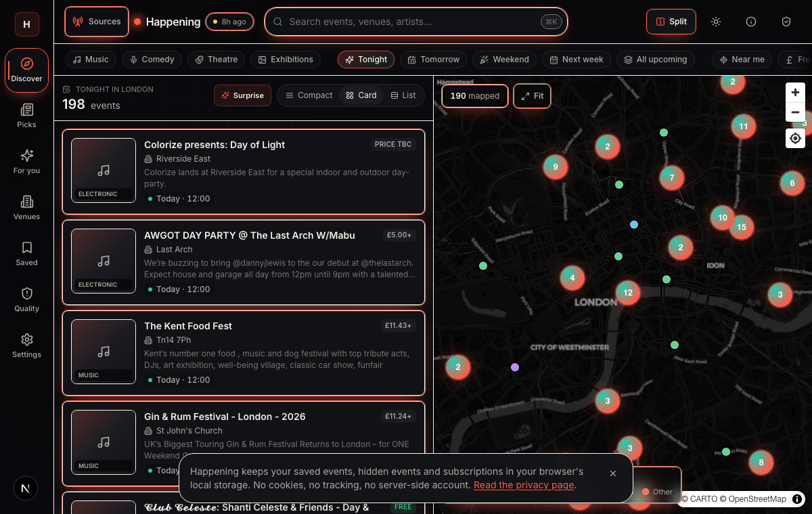
Task: Open the cluster marker labeled 12
Action: click(628, 293)
